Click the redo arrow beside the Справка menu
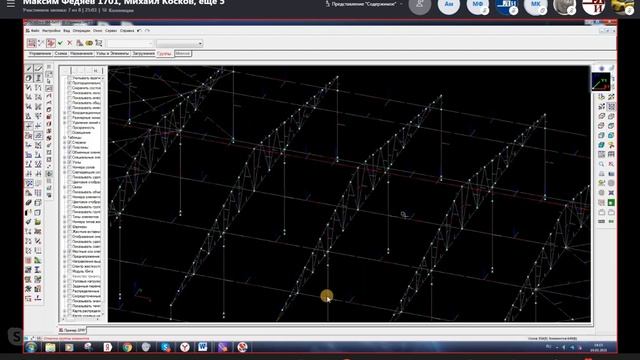640x360 pixels. pyautogui.click(x=147, y=31)
